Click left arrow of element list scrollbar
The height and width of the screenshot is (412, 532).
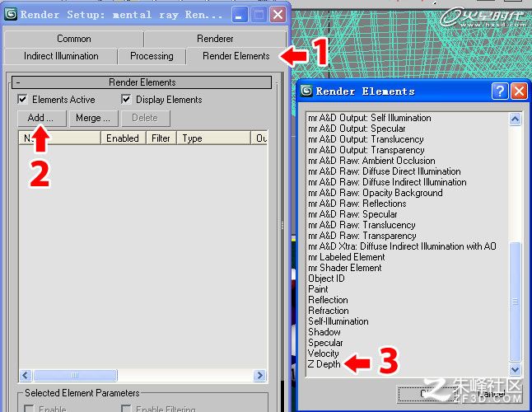pyautogui.click(x=26, y=376)
